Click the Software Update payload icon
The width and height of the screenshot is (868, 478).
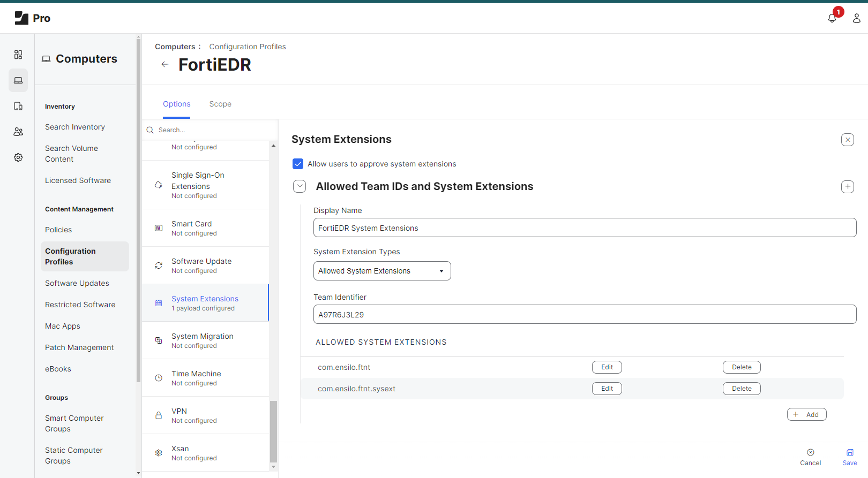coord(159,265)
